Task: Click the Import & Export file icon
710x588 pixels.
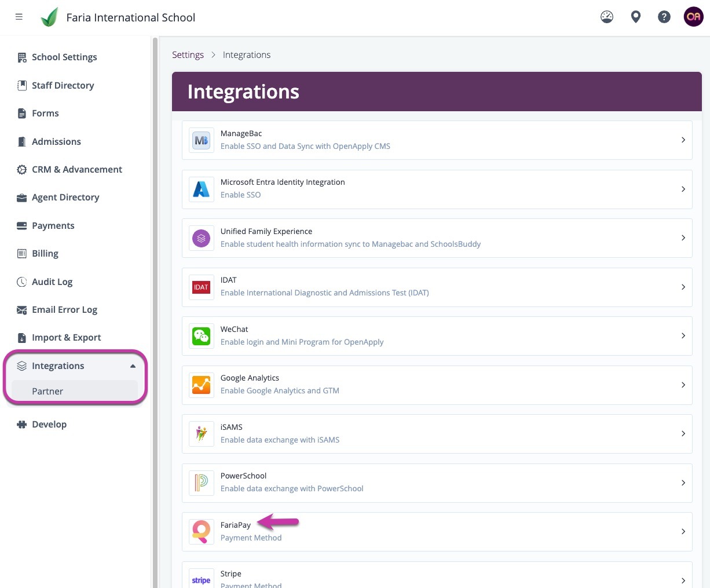Action: coord(22,338)
